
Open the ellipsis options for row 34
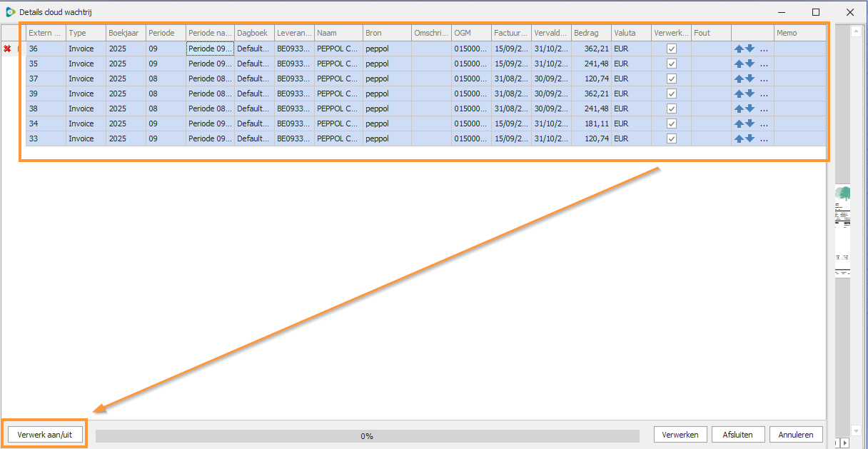click(764, 124)
